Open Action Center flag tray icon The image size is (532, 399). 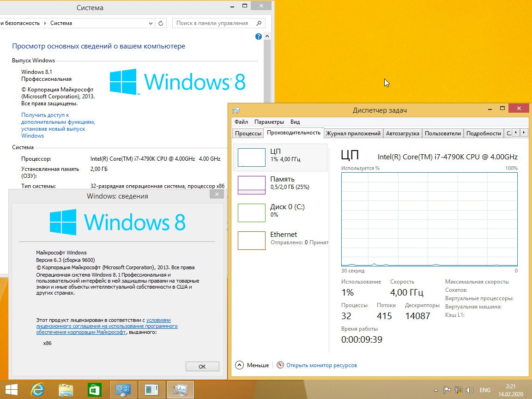pyautogui.click(x=447, y=390)
